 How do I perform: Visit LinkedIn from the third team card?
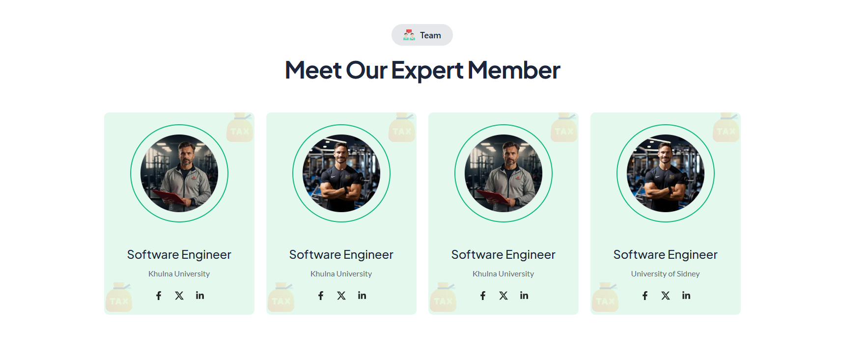[x=524, y=296]
